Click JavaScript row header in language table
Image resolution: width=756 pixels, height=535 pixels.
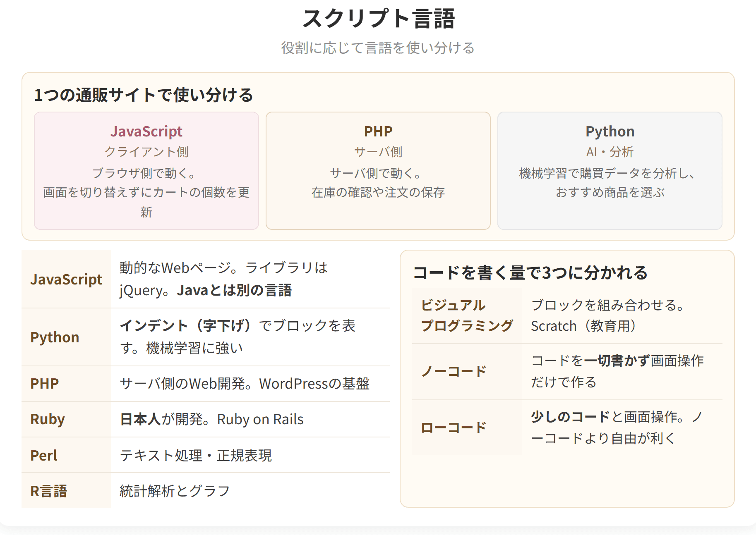coord(66,279)
